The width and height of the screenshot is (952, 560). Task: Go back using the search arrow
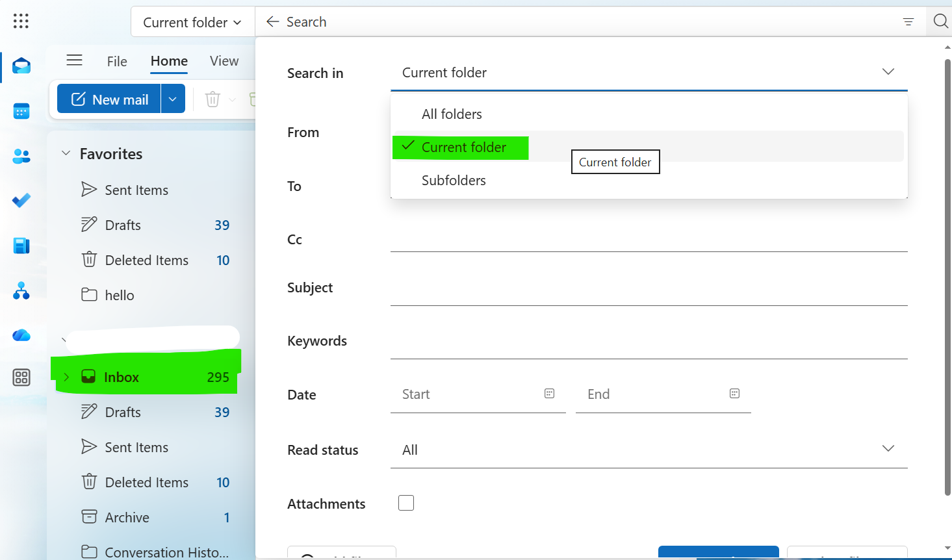pyautogui.click(x=273, y=21)
